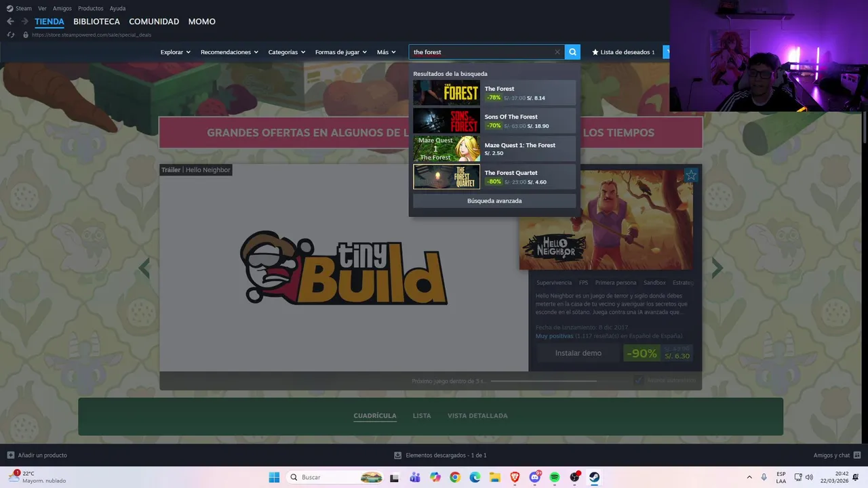
Task: Show hidden tray icons
Action: click(x=749, y=477)
